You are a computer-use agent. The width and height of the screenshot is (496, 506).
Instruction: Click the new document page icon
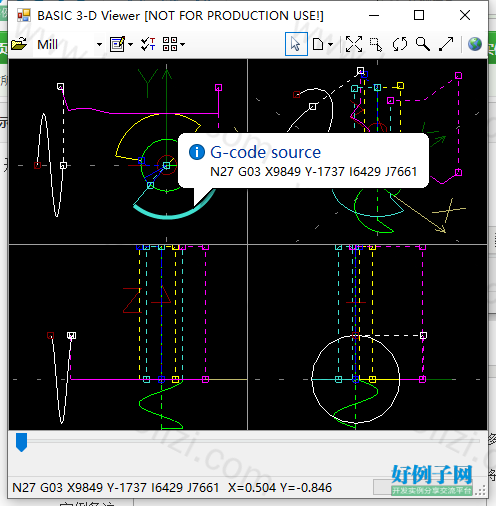[x=318, y=44]
